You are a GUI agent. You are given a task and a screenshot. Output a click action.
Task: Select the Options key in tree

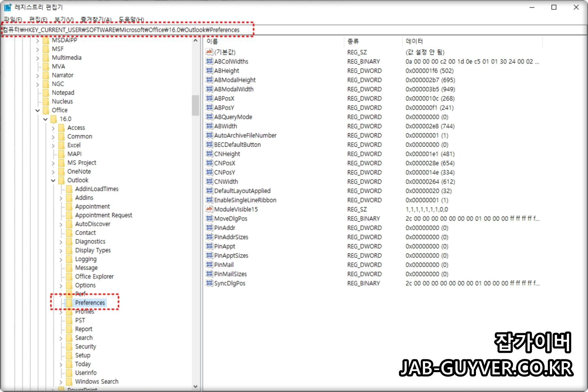85,285
